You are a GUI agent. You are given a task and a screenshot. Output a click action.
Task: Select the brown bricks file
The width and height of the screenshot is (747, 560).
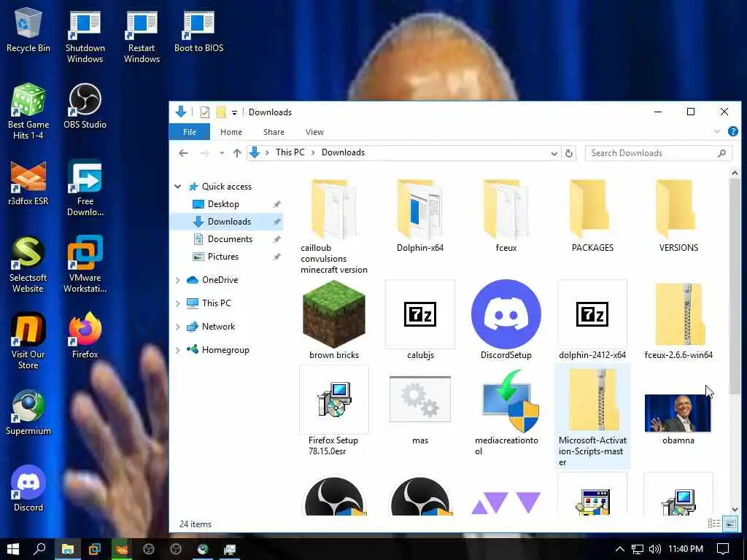pyautogui.click(x=334, y=320)
